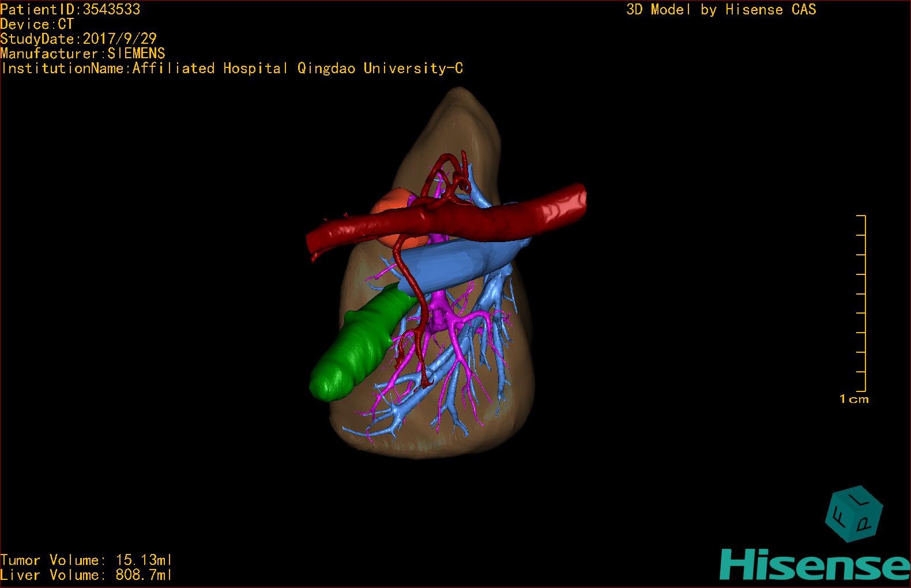
Task: Click the PatientID text line
Action: click(70, 9)
